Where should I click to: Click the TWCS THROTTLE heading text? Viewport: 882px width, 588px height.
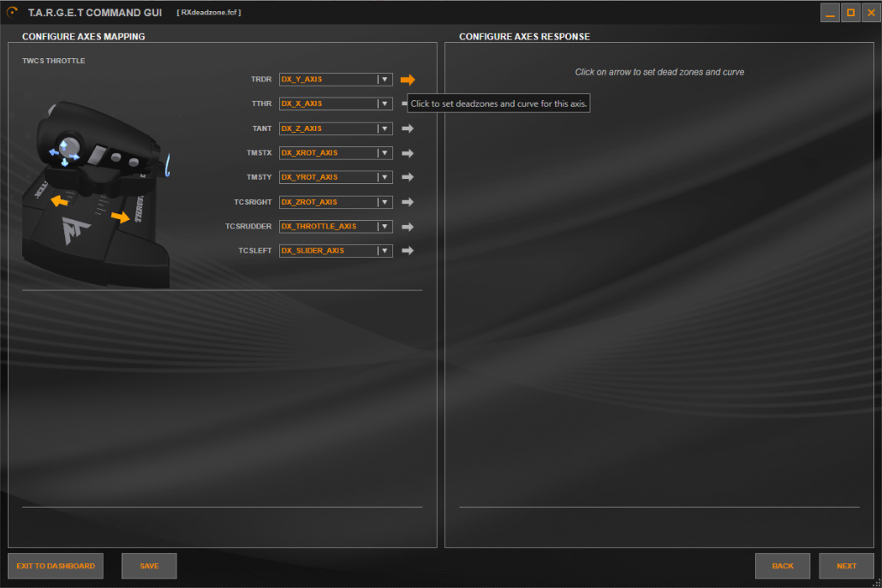click(53, 61)
